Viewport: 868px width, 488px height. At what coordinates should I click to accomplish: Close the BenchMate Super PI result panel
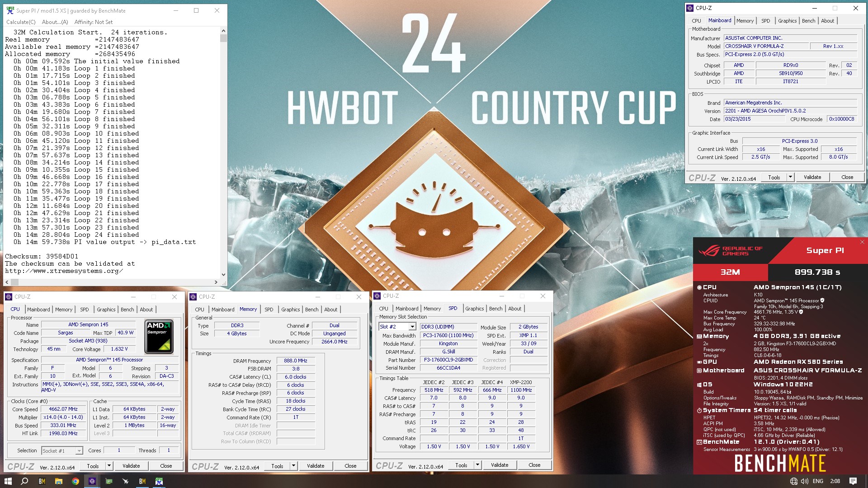pyautogui.click(x=862, y=242)
